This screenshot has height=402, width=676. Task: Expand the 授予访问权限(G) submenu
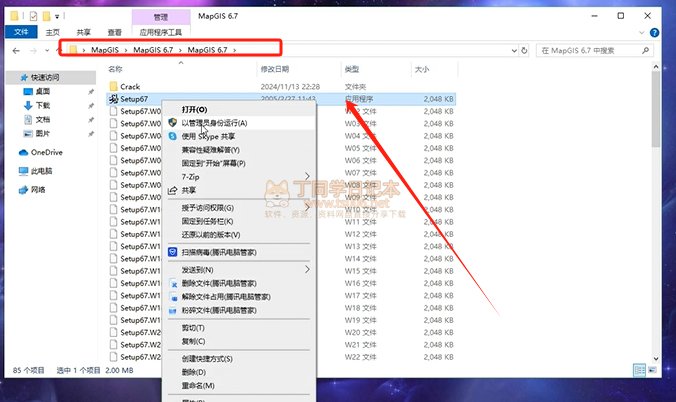(240, 208)
